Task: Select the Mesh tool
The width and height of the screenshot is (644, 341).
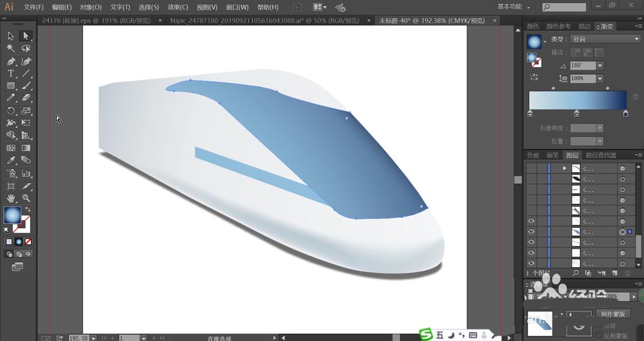Action: click(x=11, y=148)
